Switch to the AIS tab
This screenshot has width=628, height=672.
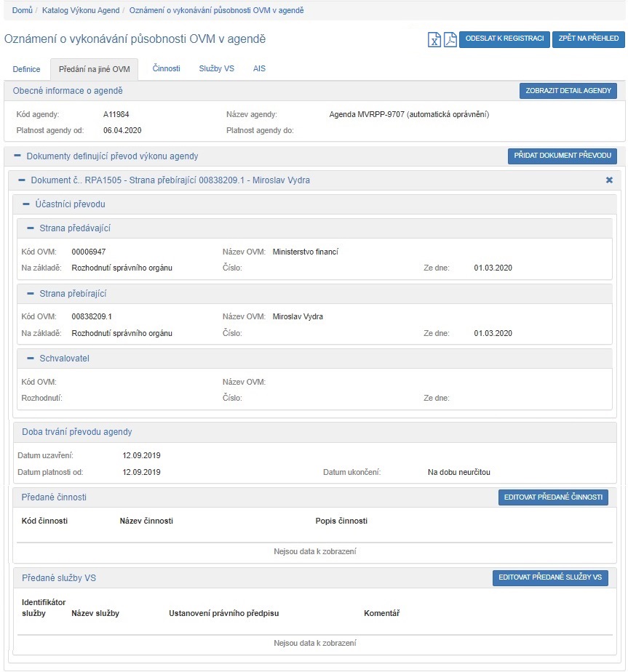[259, 69]
